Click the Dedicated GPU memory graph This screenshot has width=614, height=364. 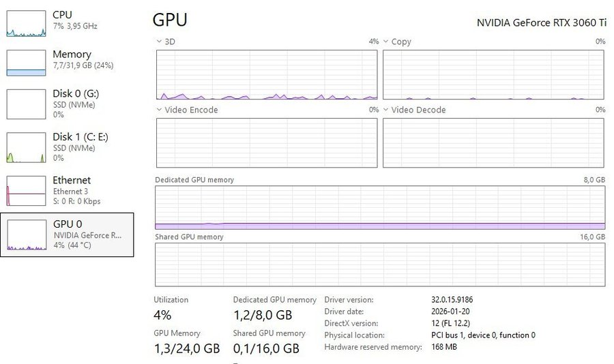click(x=379, y=207)
